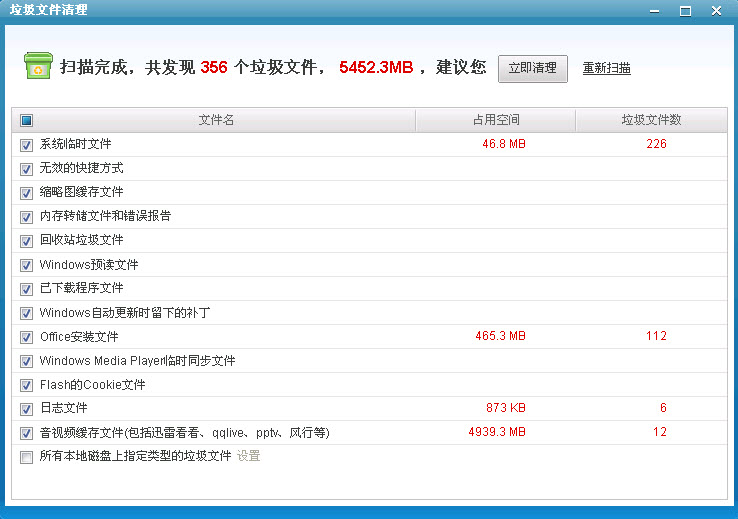Select the 音视频缓存文件 row
This screenshot has width=738, height=519.
click(184, 433)
